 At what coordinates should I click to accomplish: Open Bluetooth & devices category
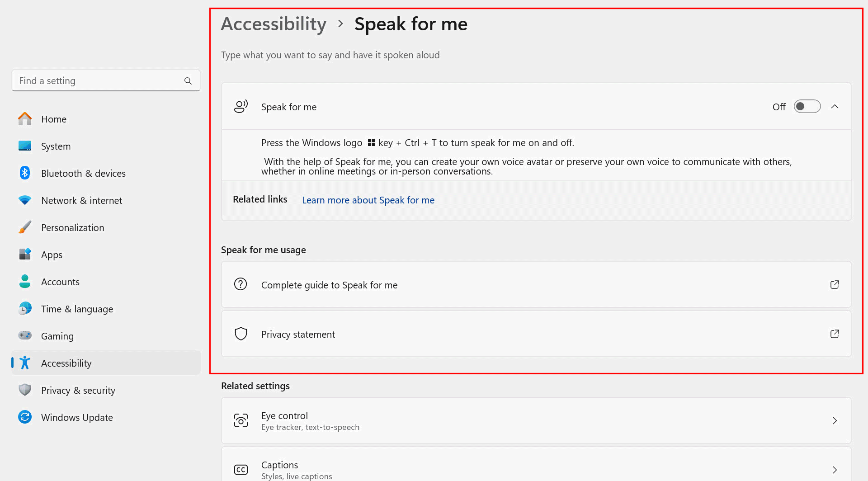click(x=106, y=173)
